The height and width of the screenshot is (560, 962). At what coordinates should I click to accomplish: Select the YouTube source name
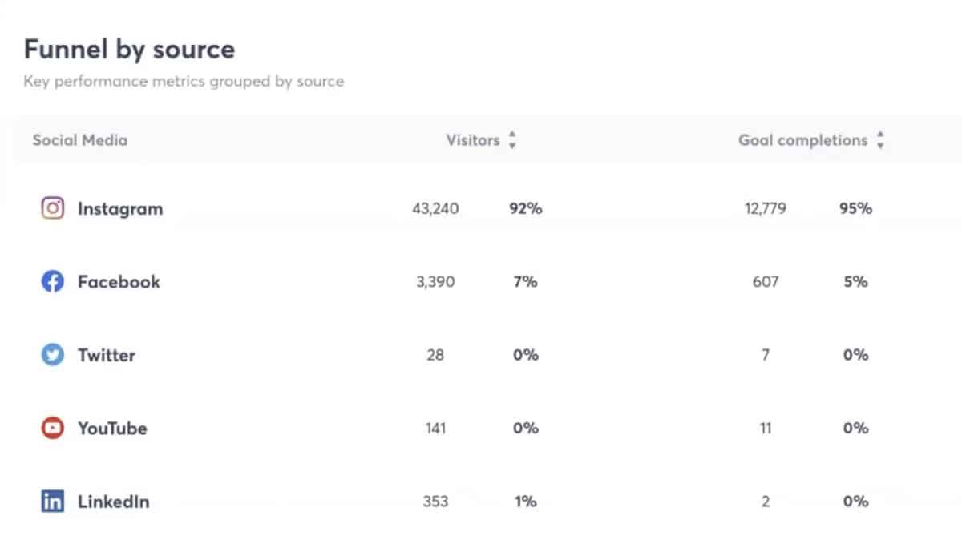112,429
